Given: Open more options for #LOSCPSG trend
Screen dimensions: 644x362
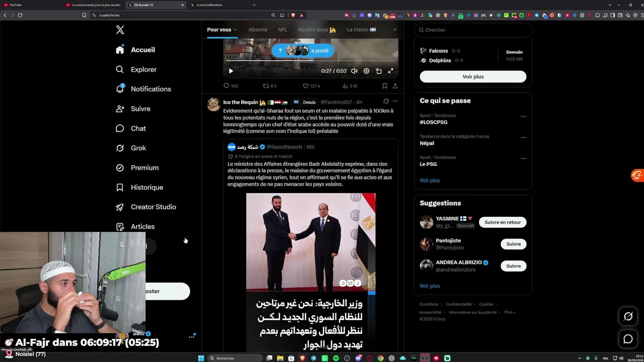Looking at the screenshot, I should click(x=523, y=117).
